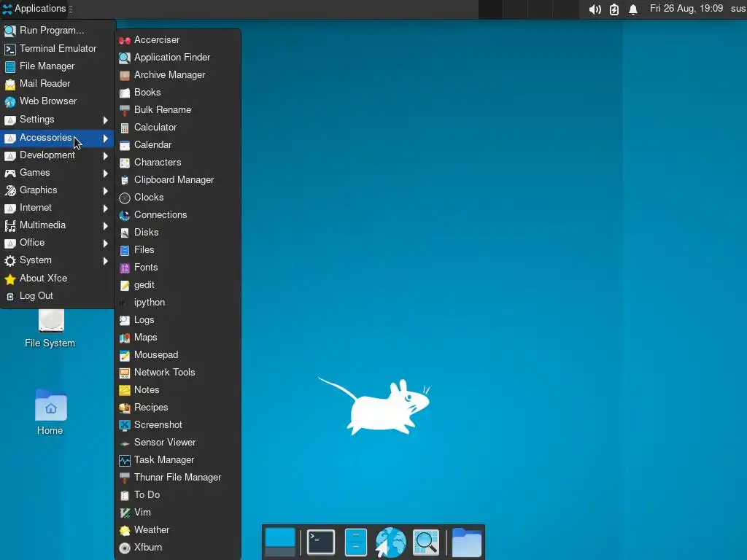Open the folder icon in the dock
The image size is (747, 560).
(x=466, y=542)
